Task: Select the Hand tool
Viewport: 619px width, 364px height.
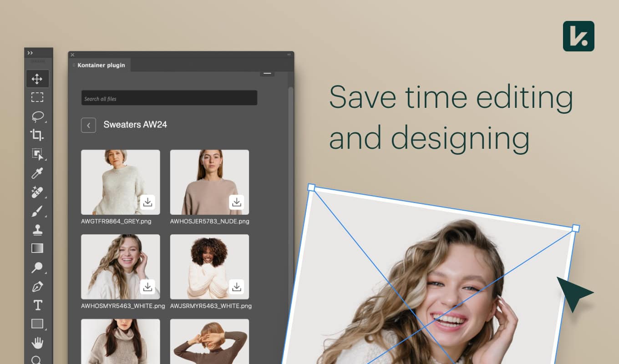Action: click(37, 342)
